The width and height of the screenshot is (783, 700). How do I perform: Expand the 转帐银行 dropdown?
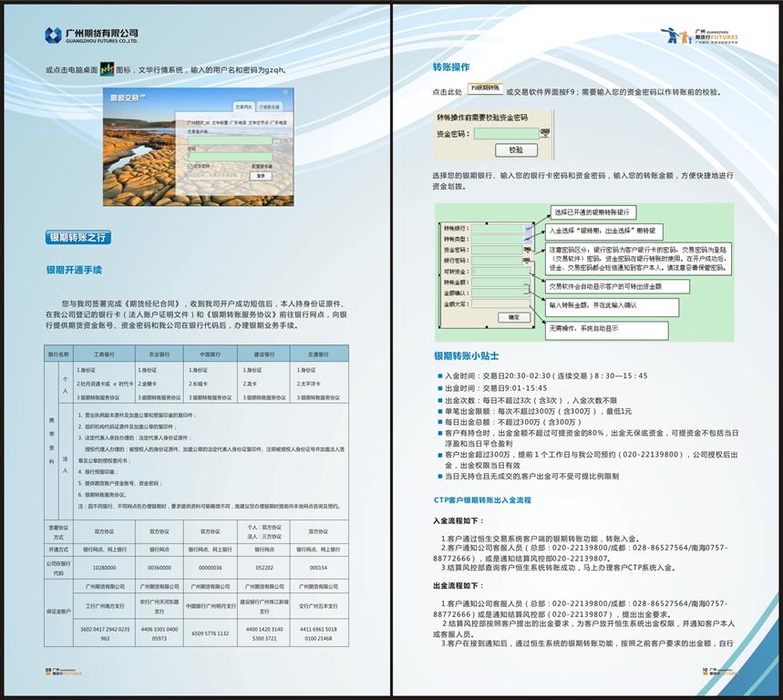[528, 227]
